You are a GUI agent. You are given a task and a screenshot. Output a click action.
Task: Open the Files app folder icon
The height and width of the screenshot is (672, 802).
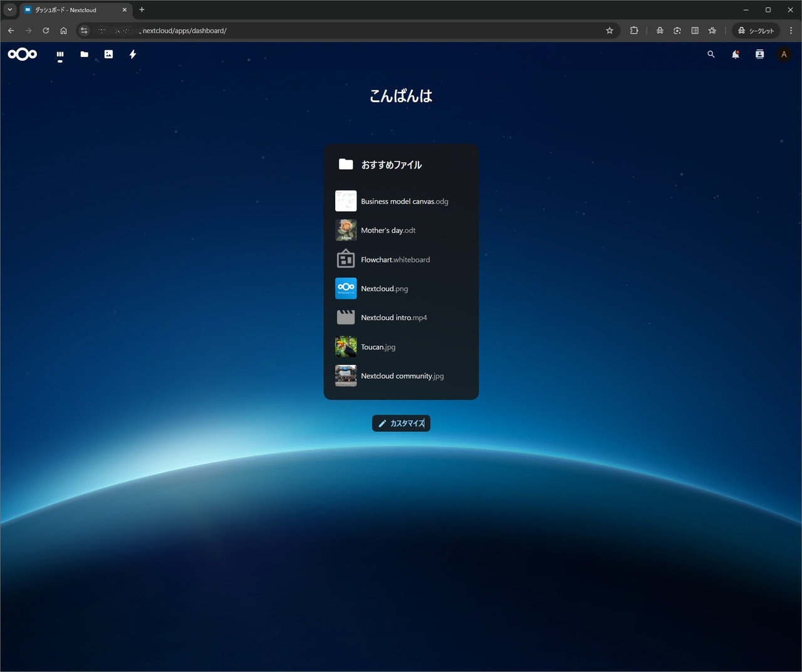pos(84,55)
